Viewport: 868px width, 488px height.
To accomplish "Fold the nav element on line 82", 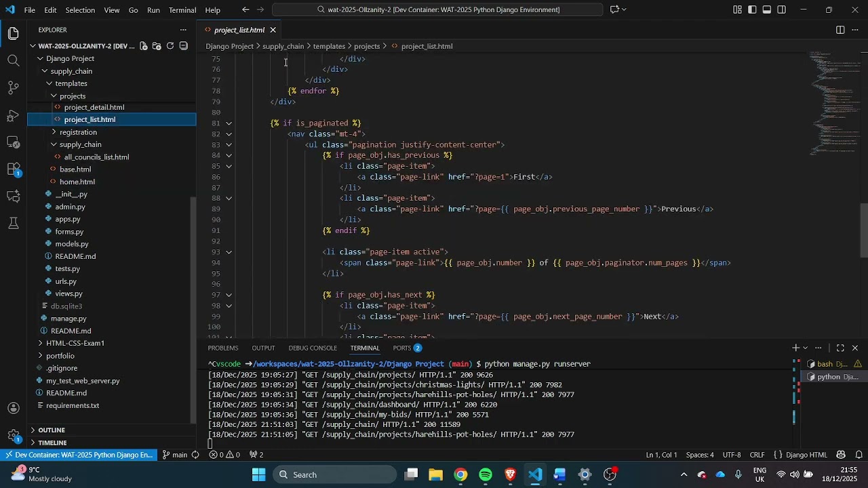I will click(229, 134).
